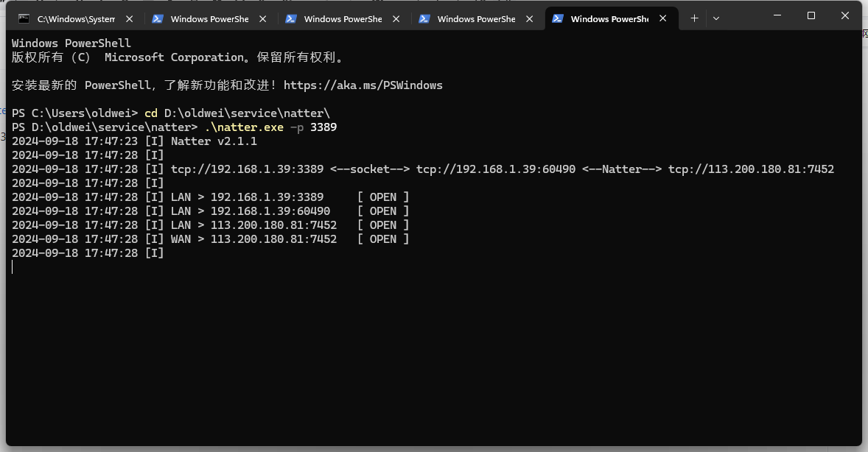The height and width of the screenshot is (452, 868).
Task: Click 'LAN > 192.168.1.39:3389' row text
Action: tap(248, 197)
